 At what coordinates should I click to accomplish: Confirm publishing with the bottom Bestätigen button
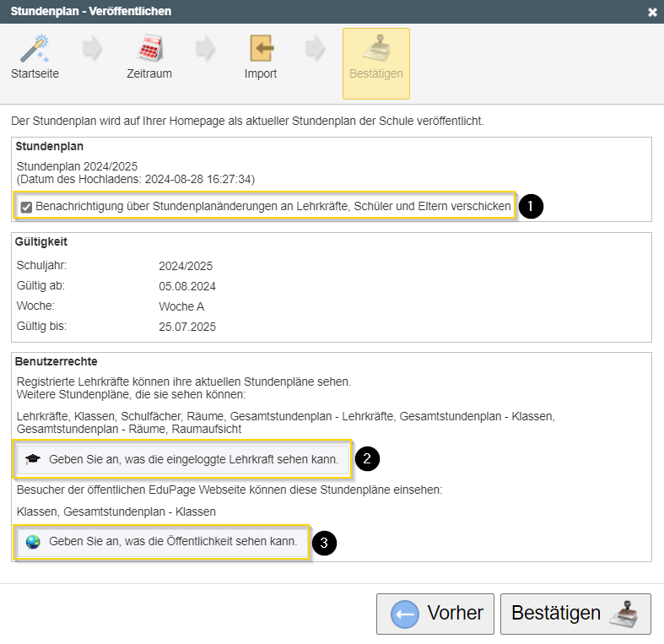click(557, 614)
